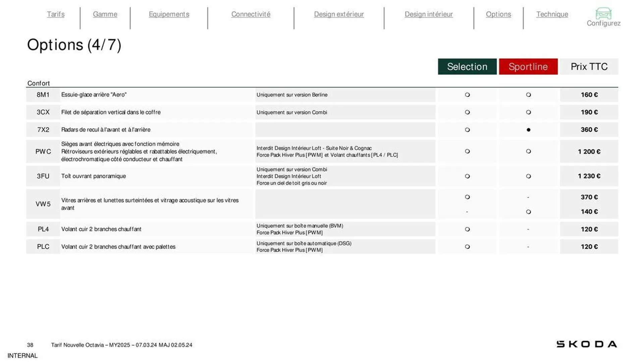Click option code PLC

(x=43, y=247)
